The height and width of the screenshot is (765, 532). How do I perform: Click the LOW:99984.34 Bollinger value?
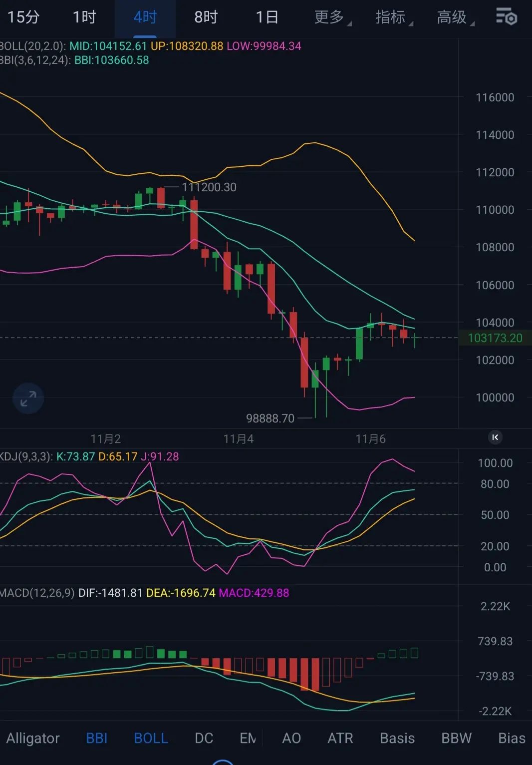point(264,46)
